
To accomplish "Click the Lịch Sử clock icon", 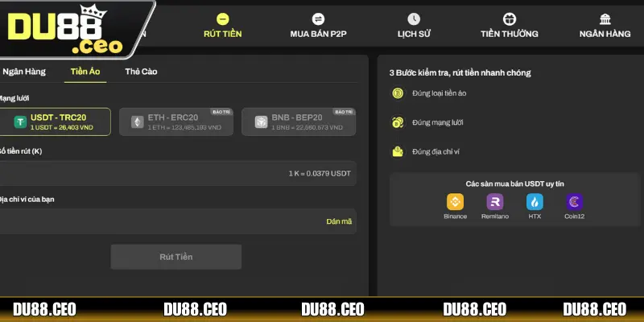I will point(414,19).
